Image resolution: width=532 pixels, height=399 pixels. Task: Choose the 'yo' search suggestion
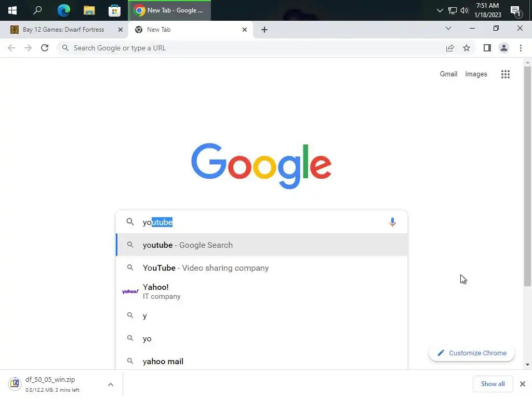click(262, 339)
